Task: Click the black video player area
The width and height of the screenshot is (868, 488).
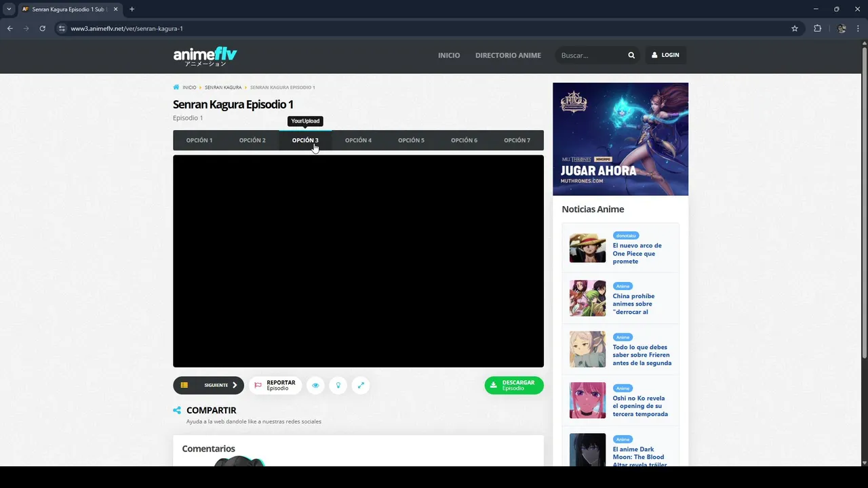Action: click(x=358, y=261)
